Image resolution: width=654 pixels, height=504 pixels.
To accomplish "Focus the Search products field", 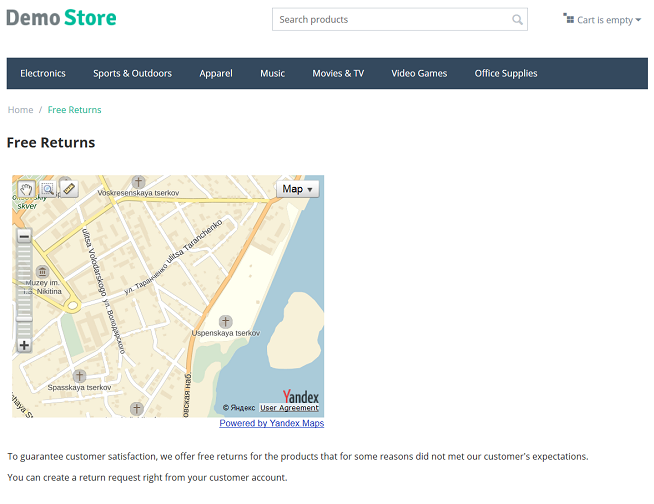I will [x=400, y=19].
